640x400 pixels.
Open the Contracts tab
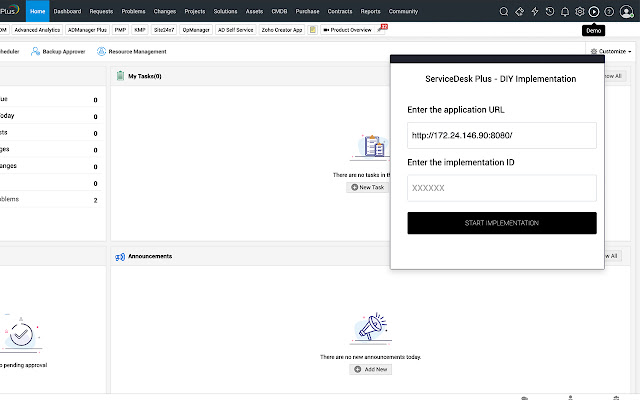click(x=340, y=11)
